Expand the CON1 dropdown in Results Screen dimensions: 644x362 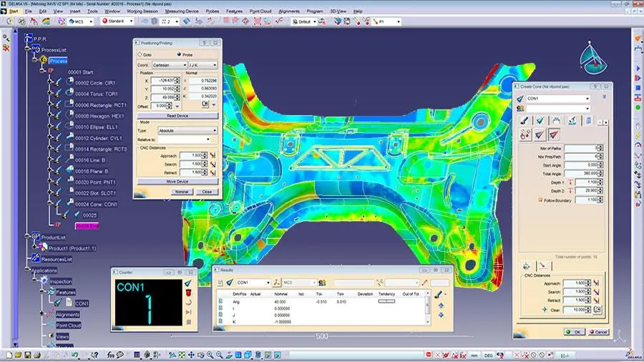coord(268,283)
